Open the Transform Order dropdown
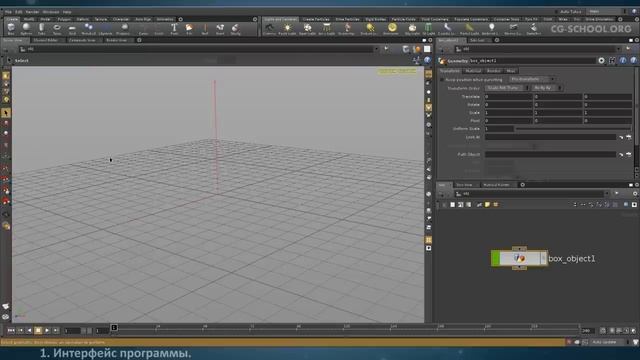 pyautogui.click(x=507, y=88)
